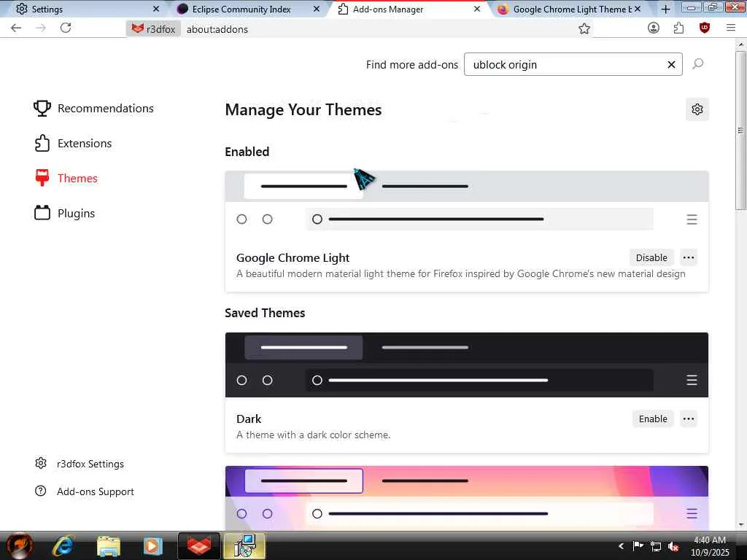Select the Themes category

pos(66,178)
